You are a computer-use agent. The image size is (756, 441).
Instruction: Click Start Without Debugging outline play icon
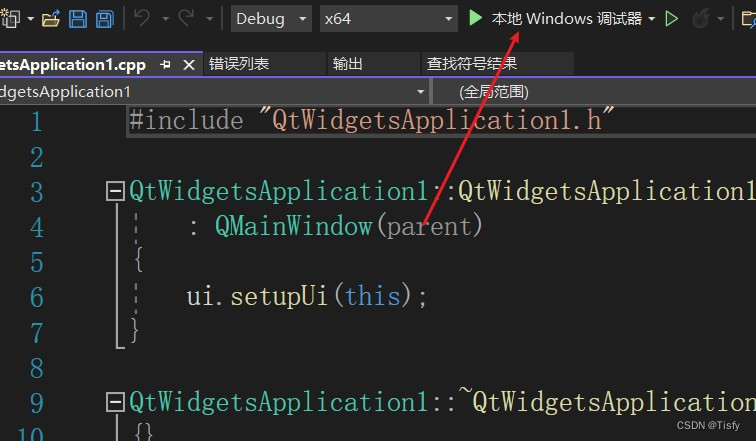[672, 19]
